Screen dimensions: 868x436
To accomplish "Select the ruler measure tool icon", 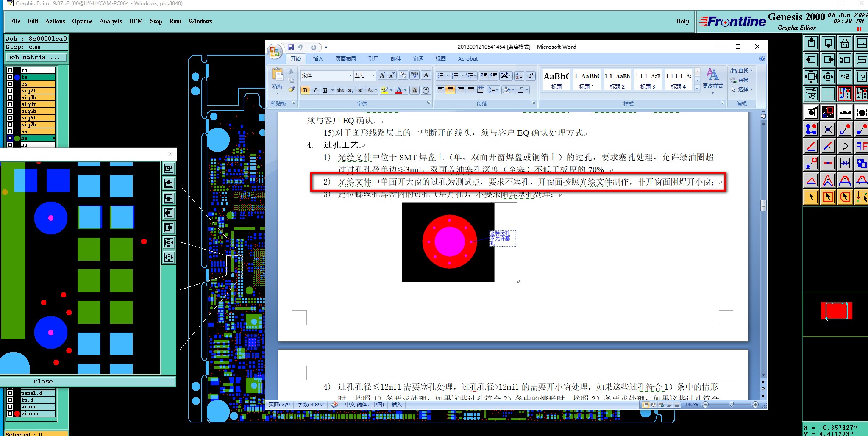I will (845, 112).
